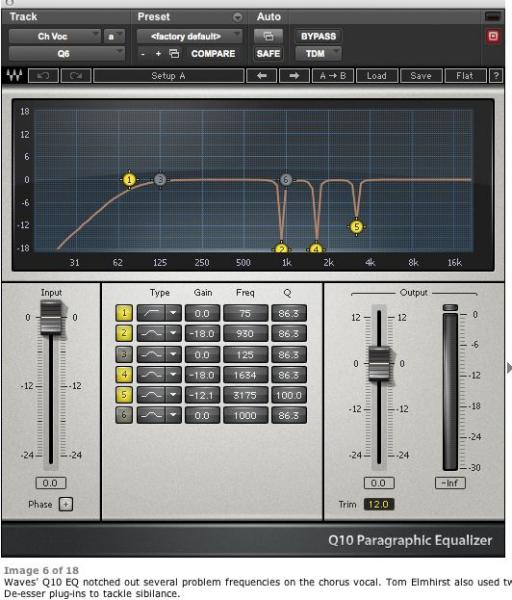512x600 pixels.
Task: Click band 5 bell filter type icon
Action: [151, 395]
